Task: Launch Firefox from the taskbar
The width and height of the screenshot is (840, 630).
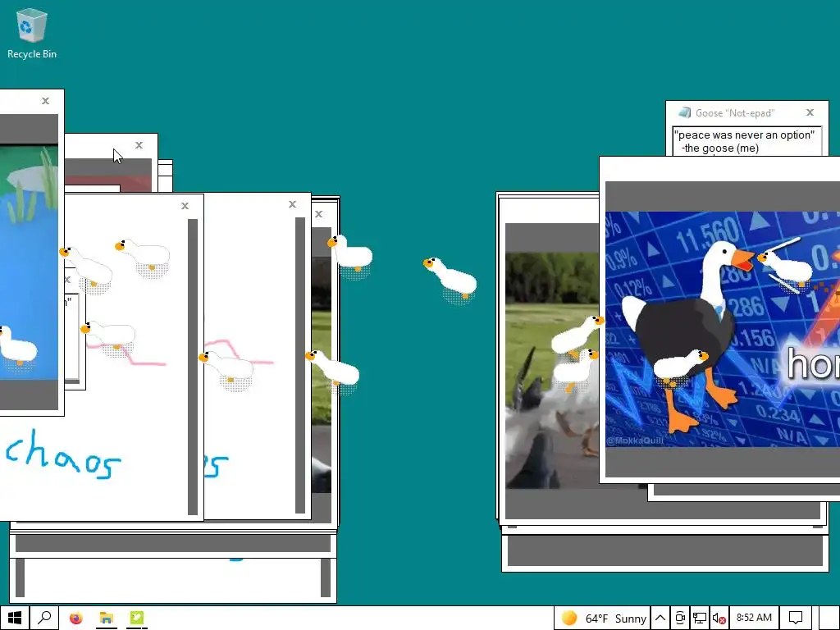Action: tap(76, 619)
